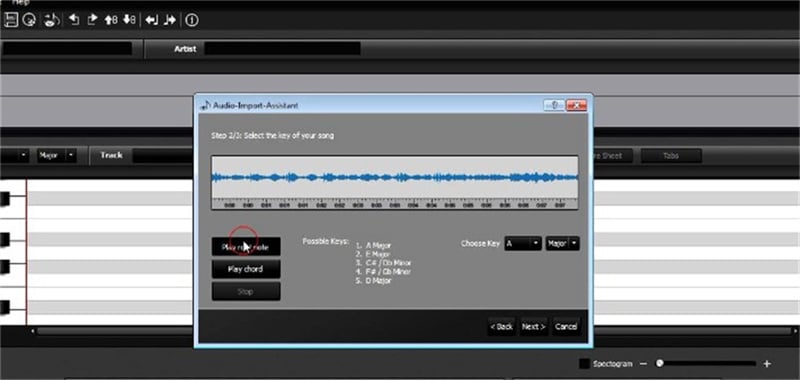Viewport: 800px width, 380px height.
Task: Open the Help menu
Action: (x=20, y=2)
